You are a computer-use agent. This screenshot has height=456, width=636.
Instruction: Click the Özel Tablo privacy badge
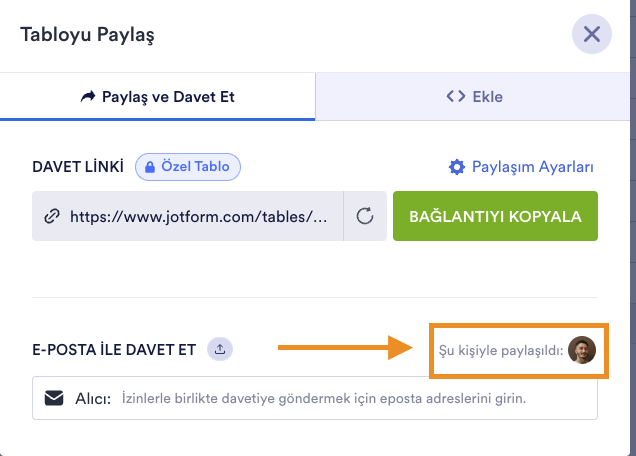tap(189, 167)
